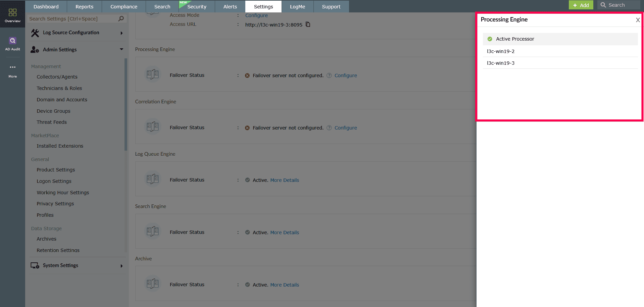644x307 pixels.
Task: Click the Processing Engine failover error icon
Action: (x=247, y=75)
